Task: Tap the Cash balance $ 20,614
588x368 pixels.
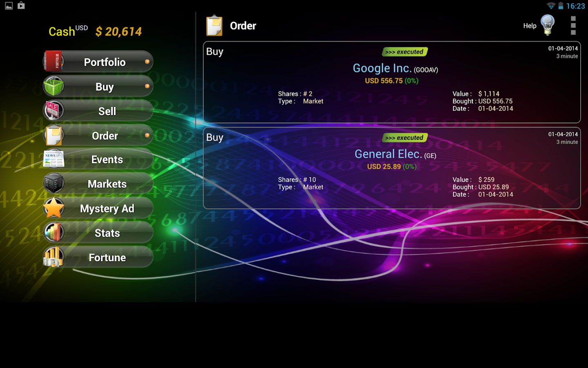Action: click(x=118, y=31)
